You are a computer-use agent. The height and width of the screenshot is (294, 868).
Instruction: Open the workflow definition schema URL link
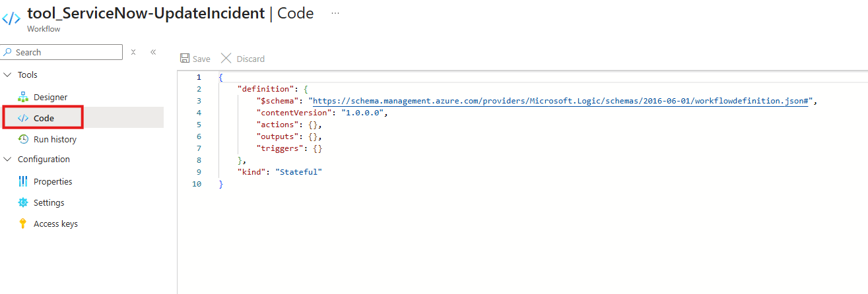[x=560, y=101]
